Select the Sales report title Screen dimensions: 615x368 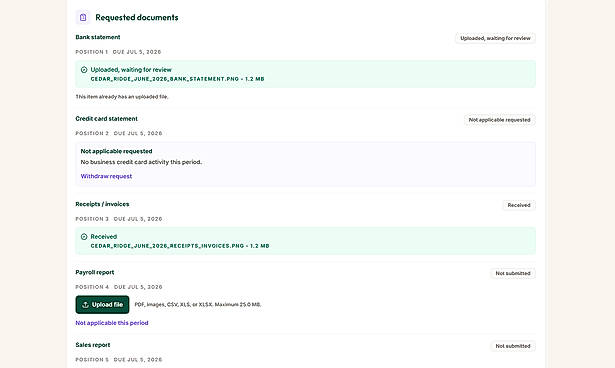[93, 345]
